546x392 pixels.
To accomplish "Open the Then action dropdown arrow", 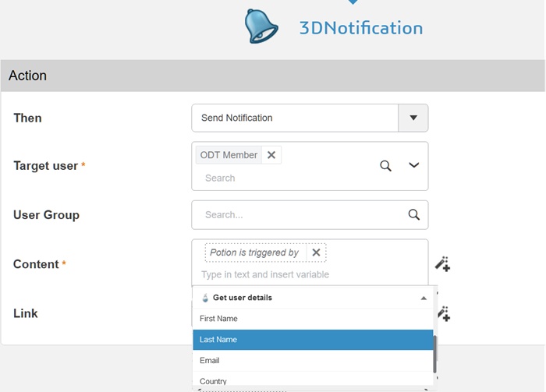I will (x=413, y=118).
